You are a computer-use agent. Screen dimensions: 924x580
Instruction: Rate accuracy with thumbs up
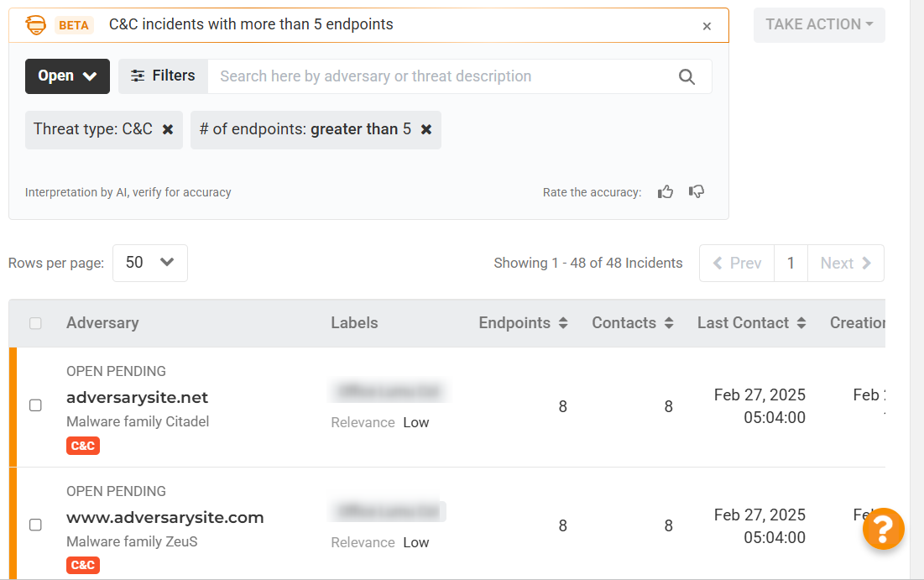(666, 192)
